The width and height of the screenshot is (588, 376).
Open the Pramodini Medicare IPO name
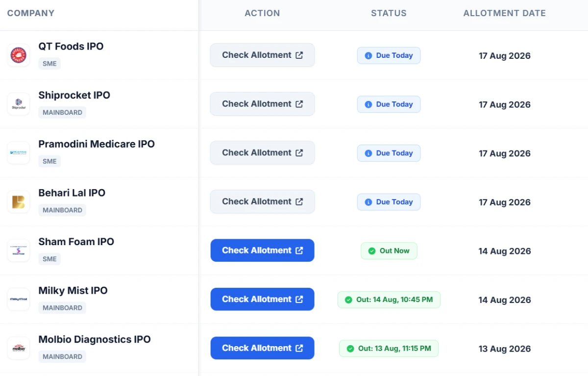tap(97, 144)
